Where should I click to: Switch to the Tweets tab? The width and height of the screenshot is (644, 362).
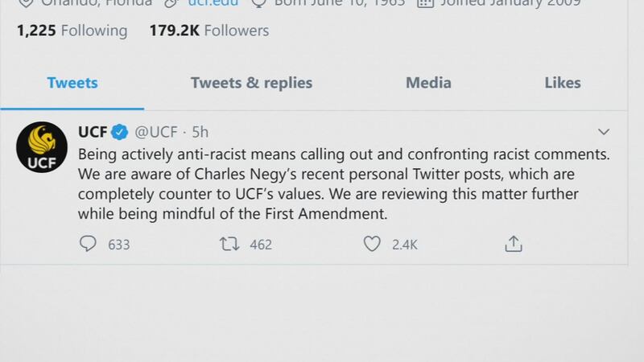pyautogui.click(x=72, y=83)
